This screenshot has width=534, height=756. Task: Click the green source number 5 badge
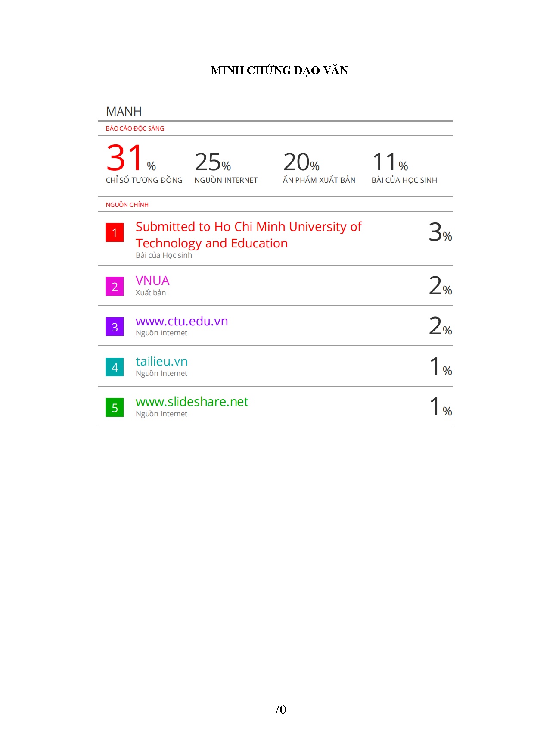point(115,407)
